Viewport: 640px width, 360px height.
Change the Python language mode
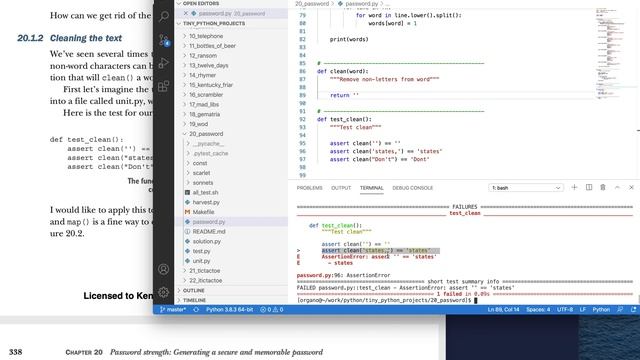[x=601, y=310]
